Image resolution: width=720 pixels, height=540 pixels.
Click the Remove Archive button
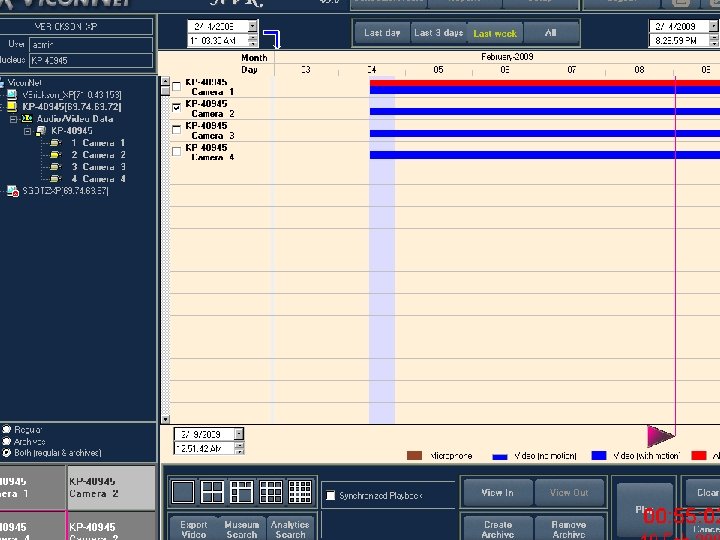569,529
